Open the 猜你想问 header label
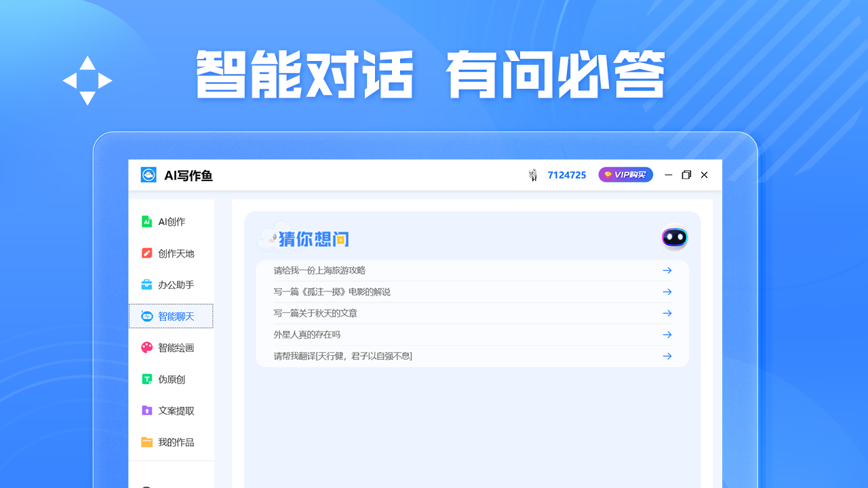The image size is (868, 488). click(313, 238)
